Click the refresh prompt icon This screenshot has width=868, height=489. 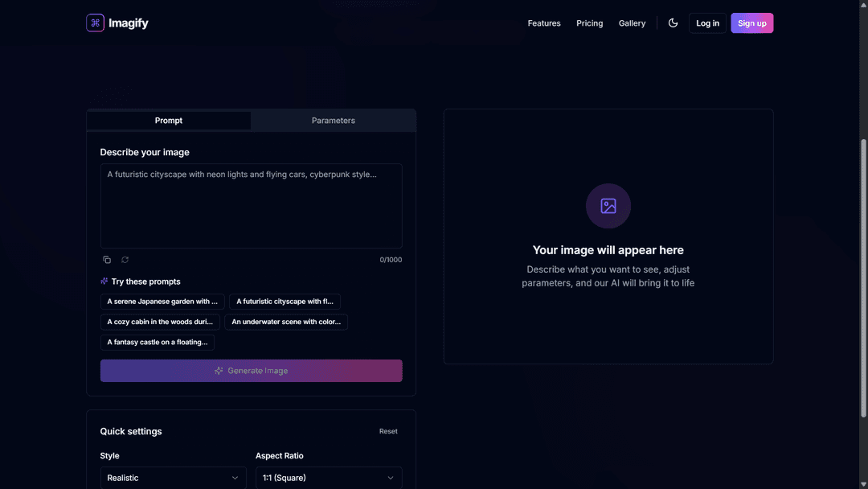(x=125, y=260)
